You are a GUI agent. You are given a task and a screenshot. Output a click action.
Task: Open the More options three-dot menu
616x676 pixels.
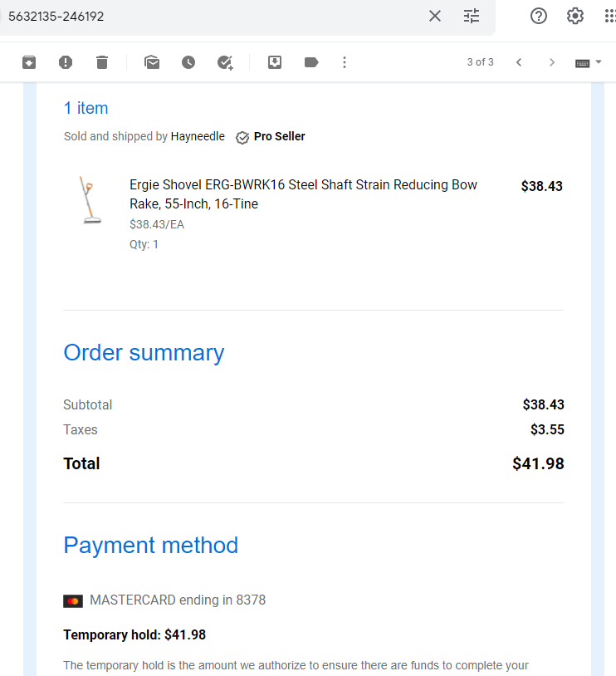pos(344,62)
